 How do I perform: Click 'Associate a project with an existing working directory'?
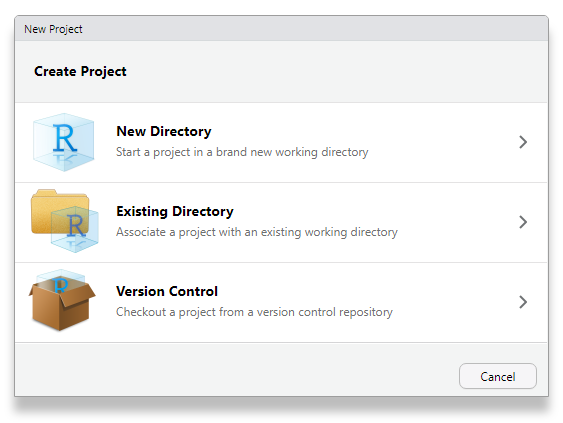257,232
